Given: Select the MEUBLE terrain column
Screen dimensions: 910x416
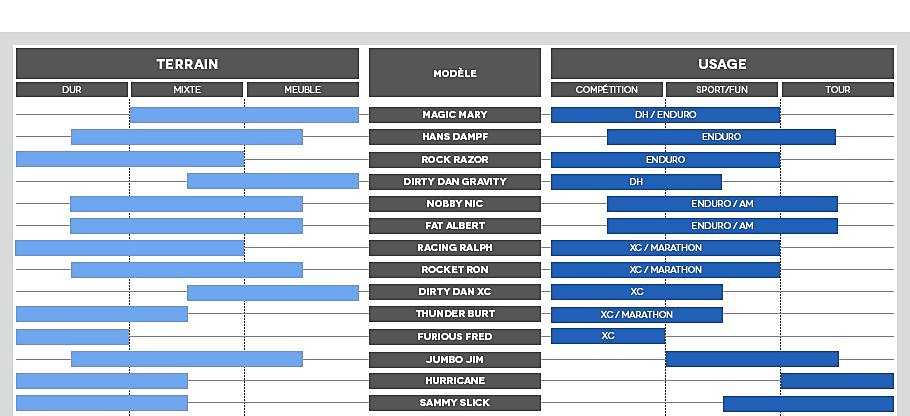Looking at the screenshot, I should point(302,90).
